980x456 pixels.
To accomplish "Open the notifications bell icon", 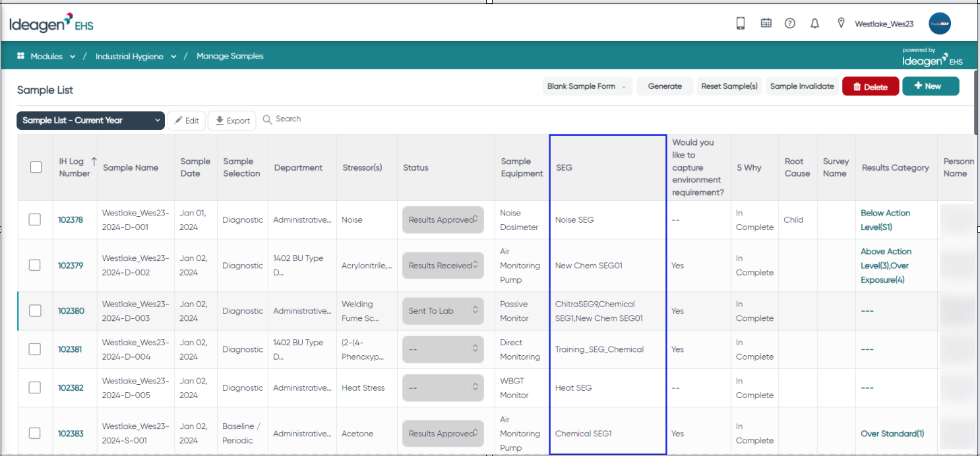I will [x=814, y=23].
